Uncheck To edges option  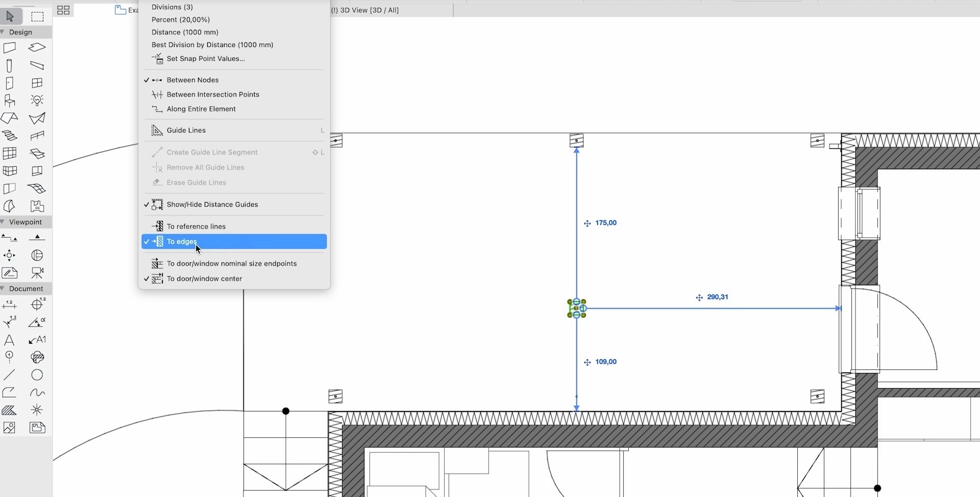click(x=234, y=242)
